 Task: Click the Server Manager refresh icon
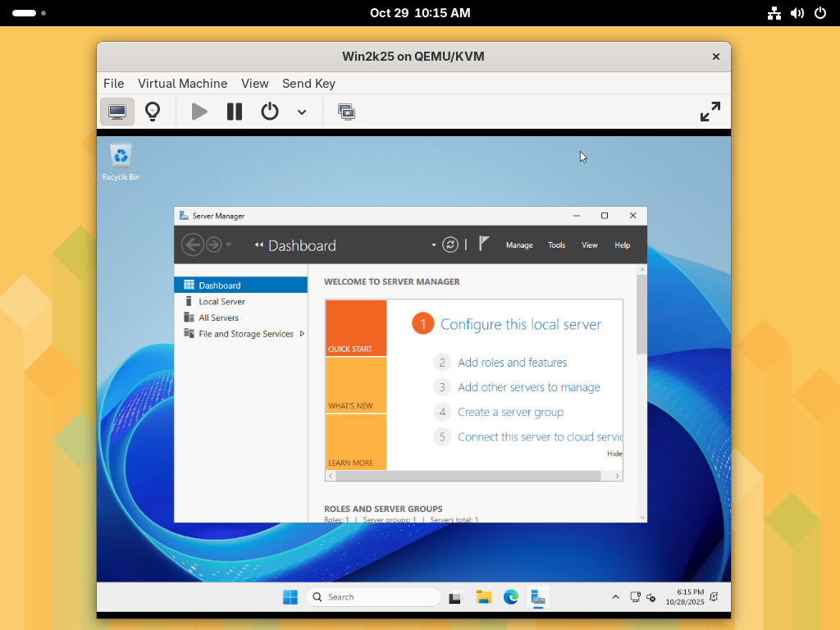point(450,244)
